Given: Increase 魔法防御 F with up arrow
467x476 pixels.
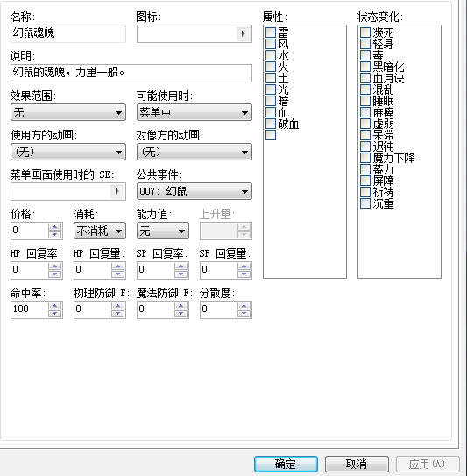Looking at the screenshot, I should point(181,306).
